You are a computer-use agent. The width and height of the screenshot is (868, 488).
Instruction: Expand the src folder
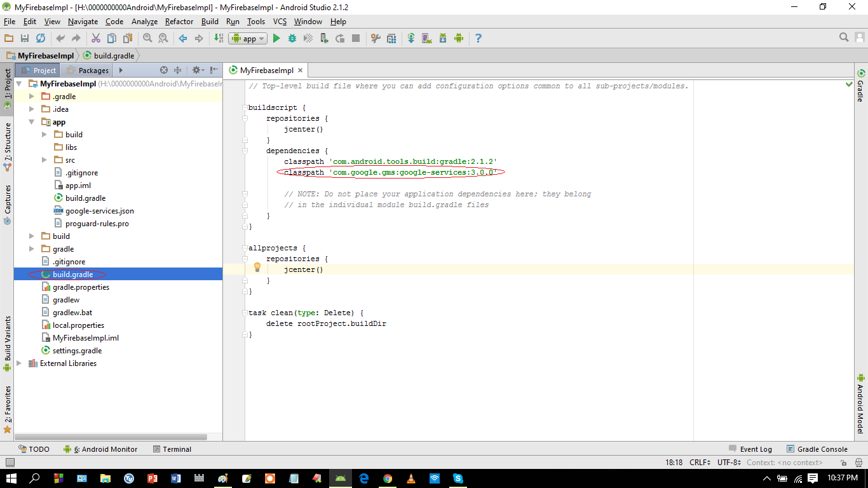pyautogui.click(x=44, y=160)
